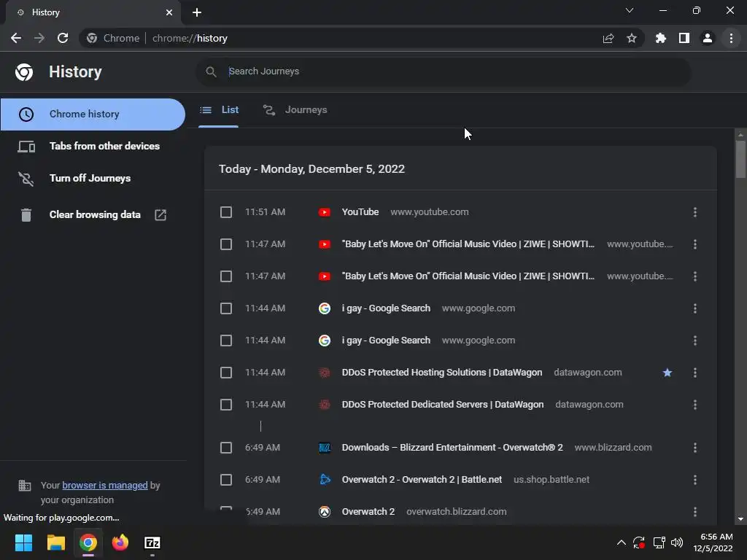747x560 pixels.
Task: Click the Clear browsing data external-link icon
Action: click(160, 215)
